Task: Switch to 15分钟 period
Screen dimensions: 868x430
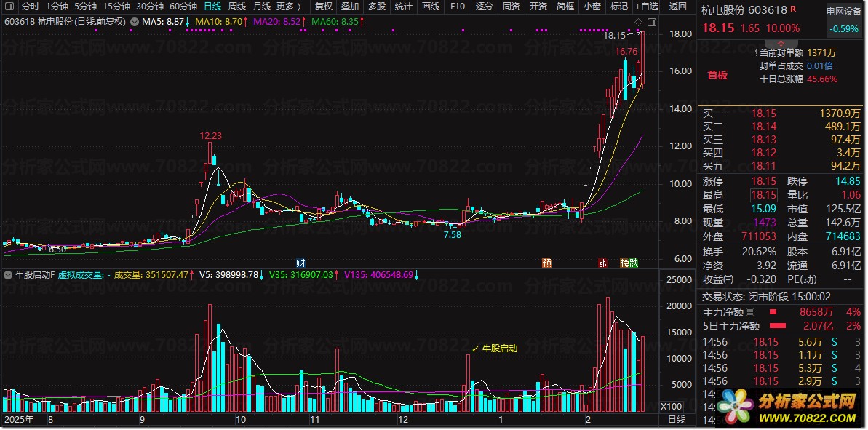Action: point(116,7)
